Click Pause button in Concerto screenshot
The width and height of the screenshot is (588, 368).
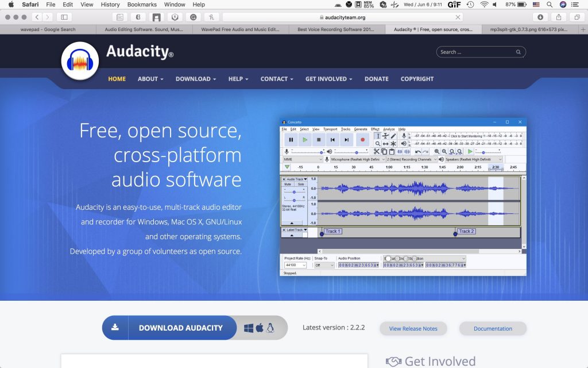click(x=291, y=140)
